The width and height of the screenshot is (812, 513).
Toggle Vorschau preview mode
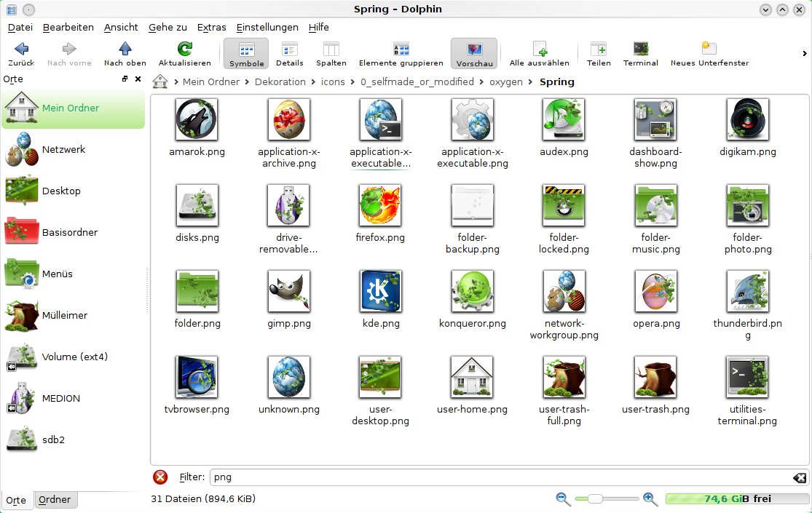click(474, 53)
